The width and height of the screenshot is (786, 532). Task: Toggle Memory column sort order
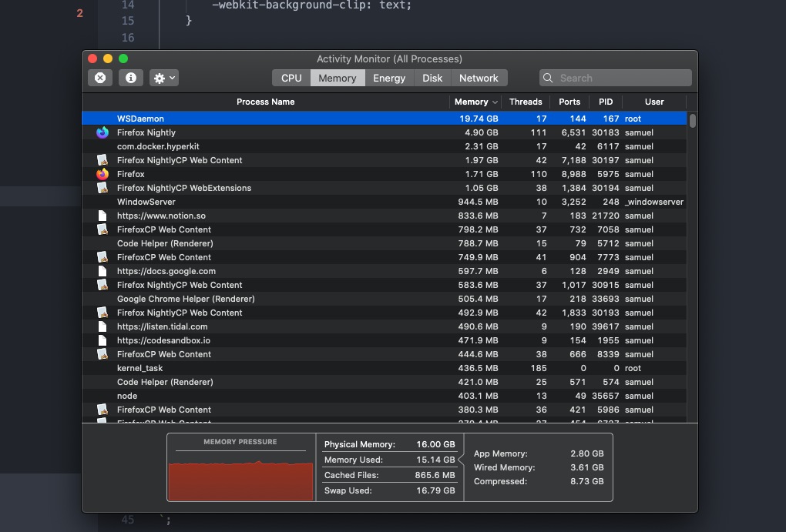pyautogui.click(x=475, y=102)
